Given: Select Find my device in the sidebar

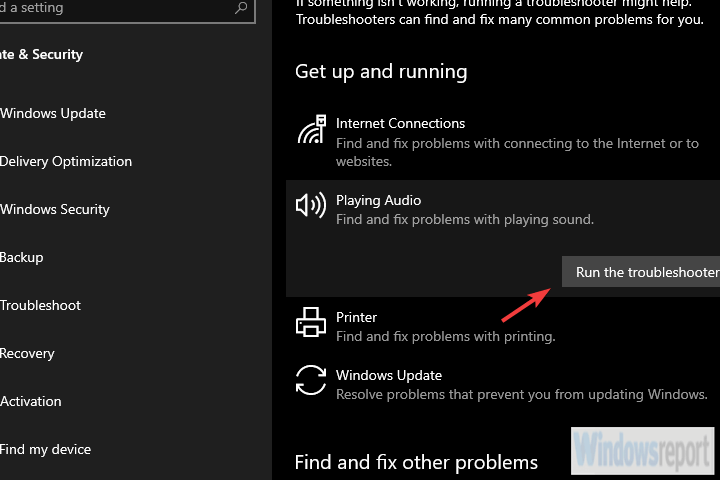Looking at the screenshot, I should [45, 449].
